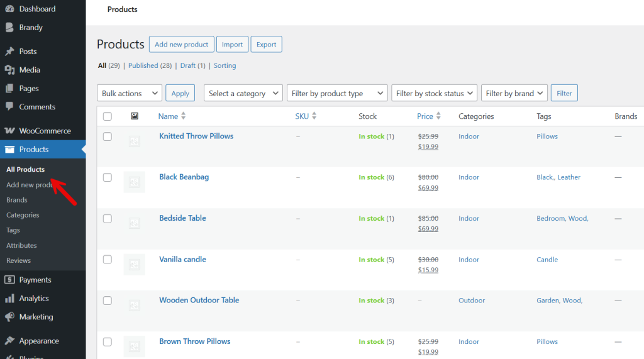
Task: Toggle the select all products checkbox
Action: pyautogui.click(x=108, y=116)
